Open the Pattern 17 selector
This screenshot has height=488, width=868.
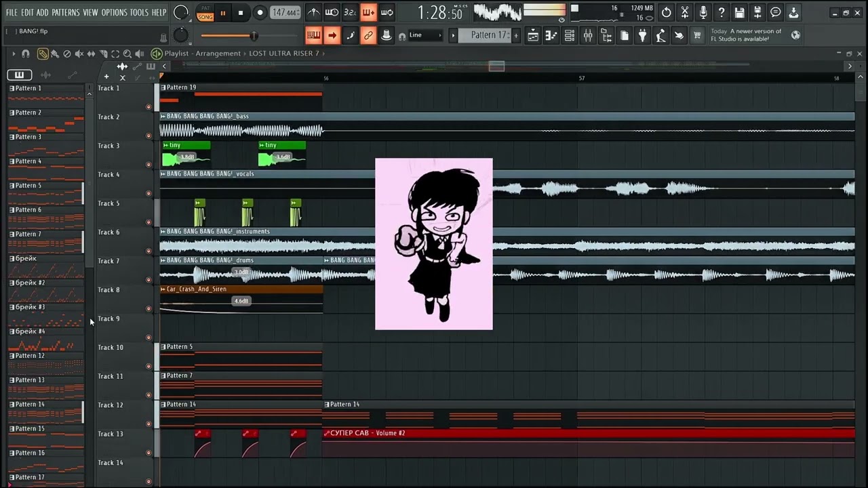485,35
